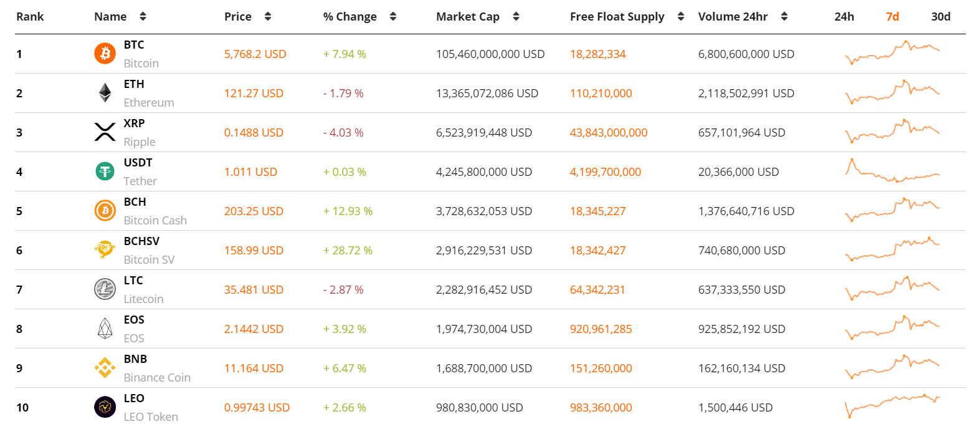Select the 7d chart range tab
Viewport: 980px width, 424px height.
(x=893, y=17)
